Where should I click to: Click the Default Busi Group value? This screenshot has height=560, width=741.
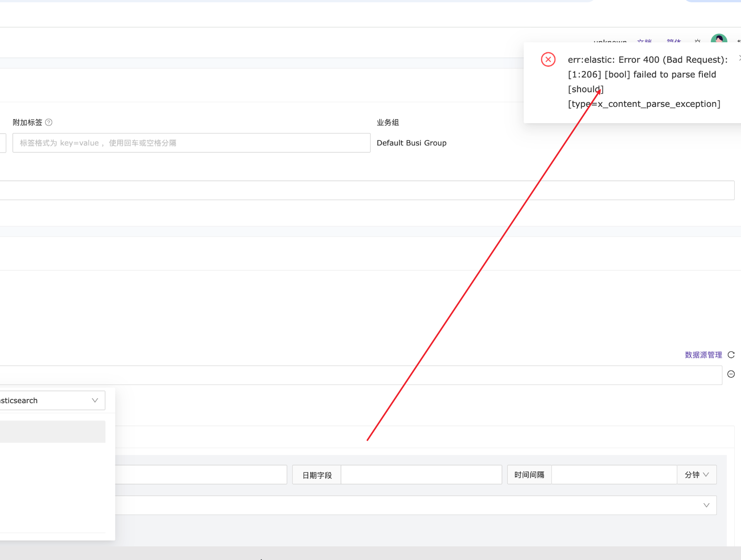[x=411, y=143]
